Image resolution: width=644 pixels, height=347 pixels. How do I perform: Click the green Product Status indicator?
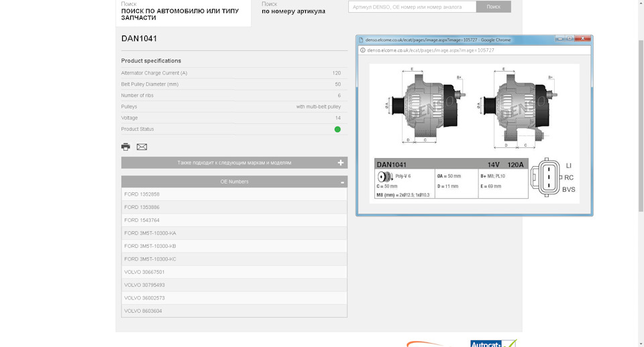click(x=337, y=129)
